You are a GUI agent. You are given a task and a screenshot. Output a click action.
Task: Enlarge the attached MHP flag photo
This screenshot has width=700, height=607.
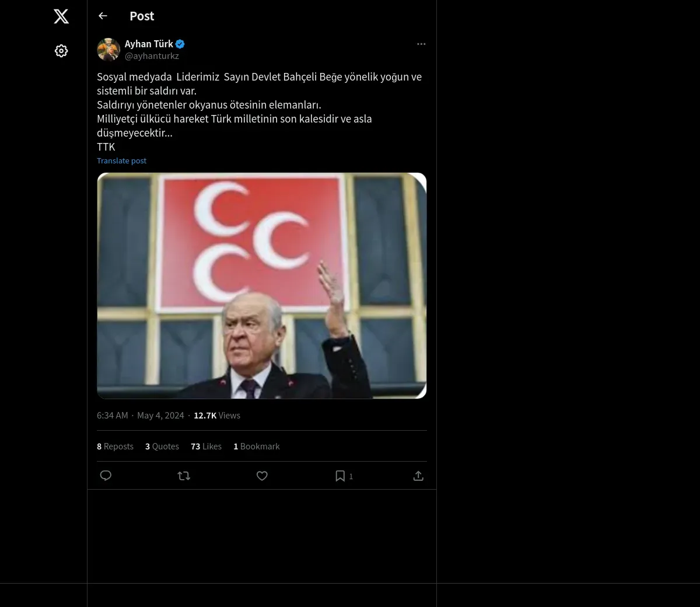(x=262, y=285)
